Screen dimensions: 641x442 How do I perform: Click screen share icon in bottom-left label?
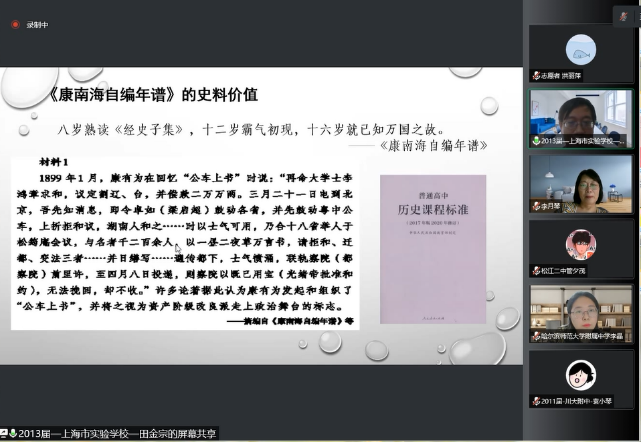[x=6, y=434]
